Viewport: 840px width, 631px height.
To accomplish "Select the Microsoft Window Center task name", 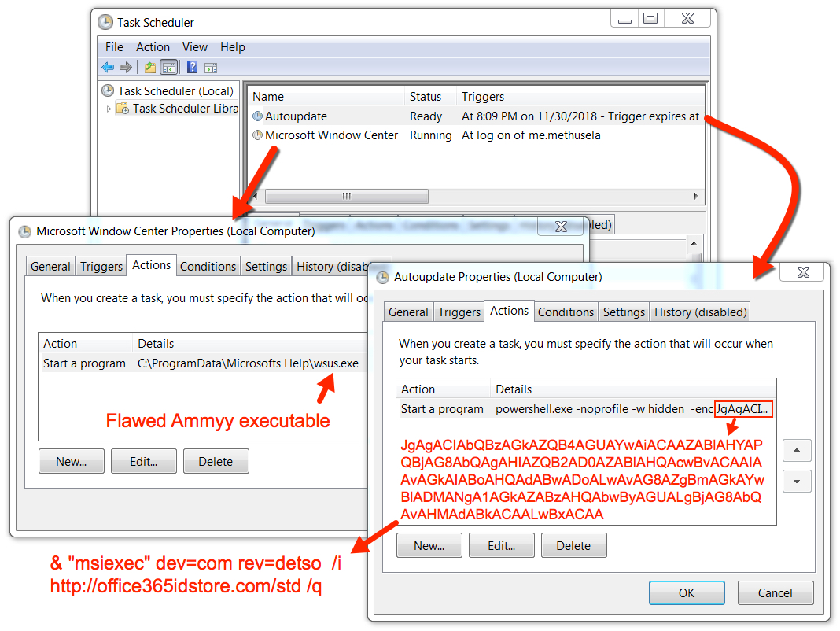I will [331, 135].
